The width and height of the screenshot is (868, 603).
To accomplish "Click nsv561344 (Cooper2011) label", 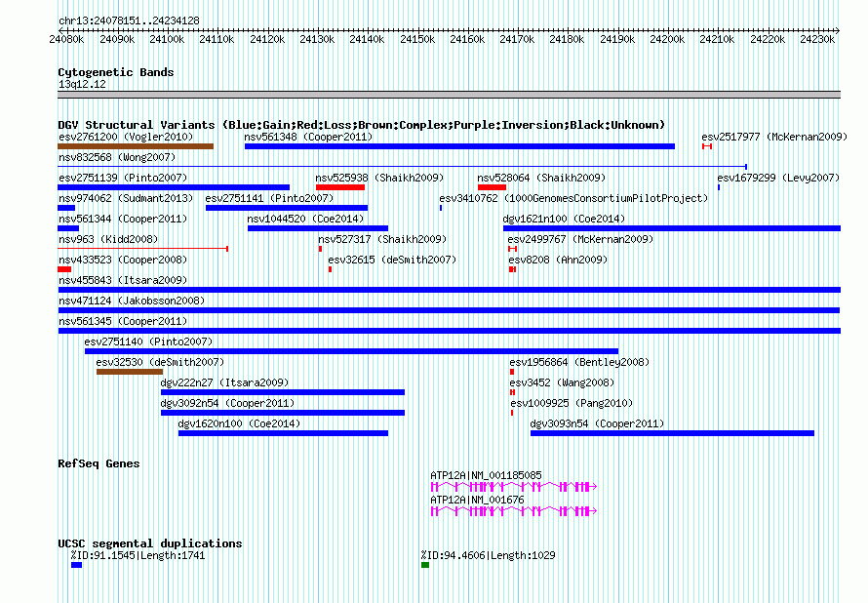I will point(123,219).
